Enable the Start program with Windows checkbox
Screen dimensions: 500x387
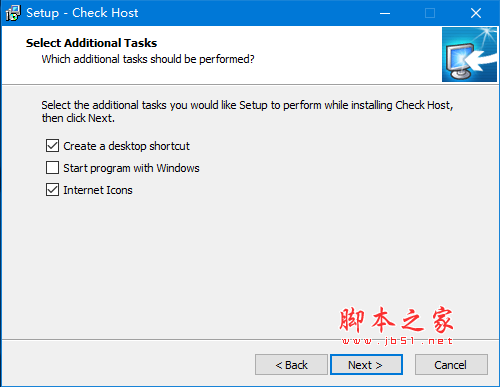52,168
